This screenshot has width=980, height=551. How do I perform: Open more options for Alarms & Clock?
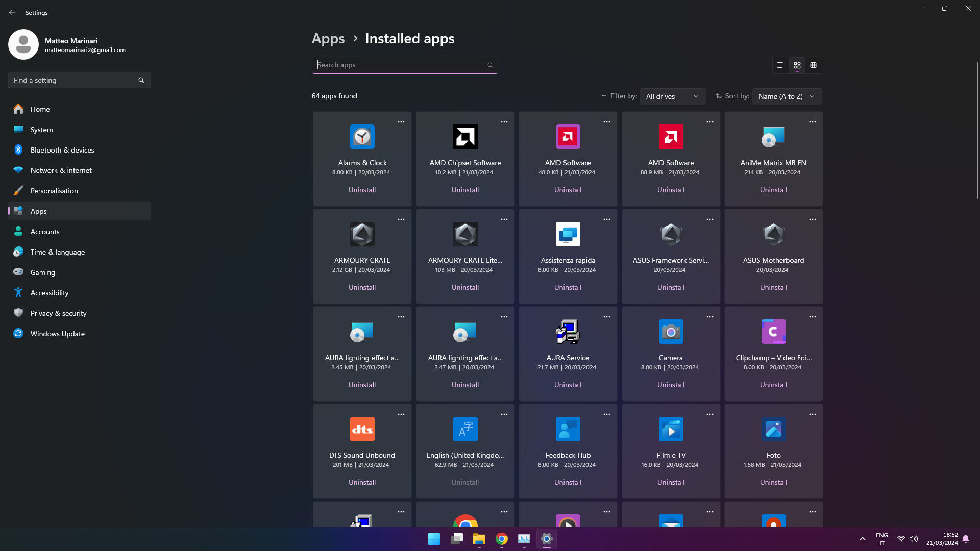(401, 122)
